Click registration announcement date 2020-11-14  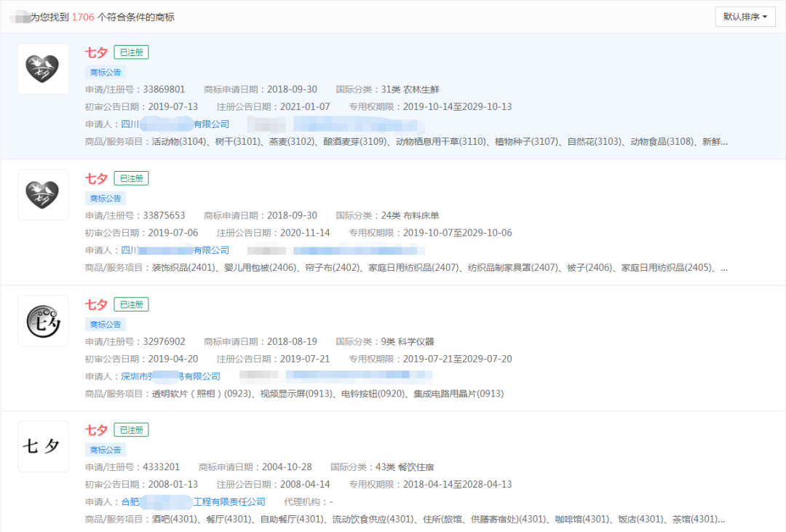click(305, 233)
